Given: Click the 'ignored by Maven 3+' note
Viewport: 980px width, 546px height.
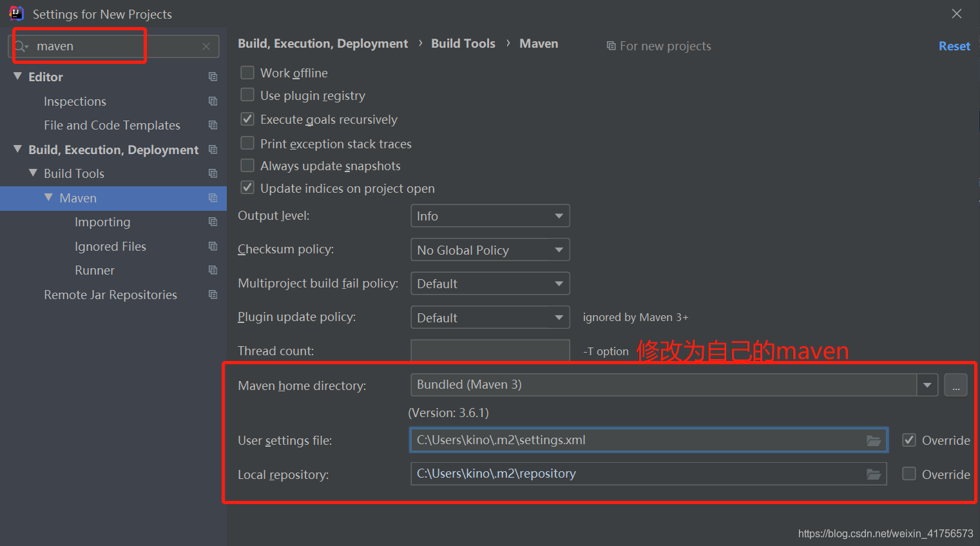Looking at the screenshot, I should (x=635, y=317).
